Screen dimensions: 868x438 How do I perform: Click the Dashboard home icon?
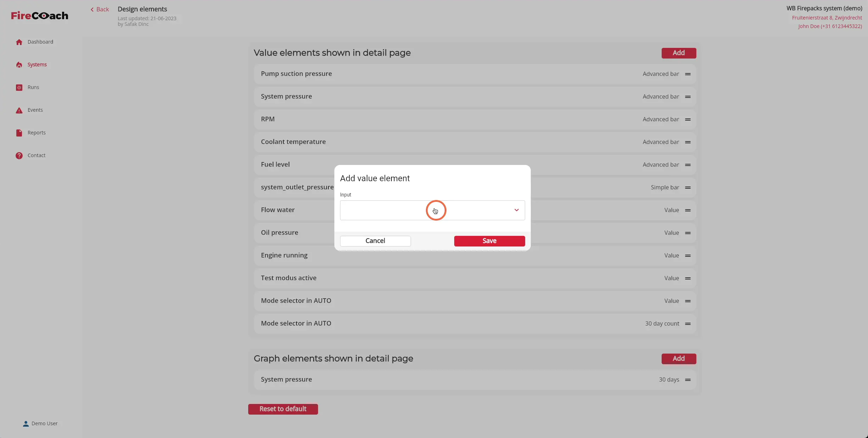[x=19, y=42]
